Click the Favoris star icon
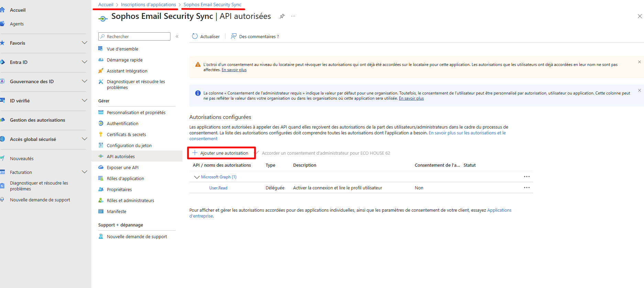Screen dimensions: 644x288 2,43
